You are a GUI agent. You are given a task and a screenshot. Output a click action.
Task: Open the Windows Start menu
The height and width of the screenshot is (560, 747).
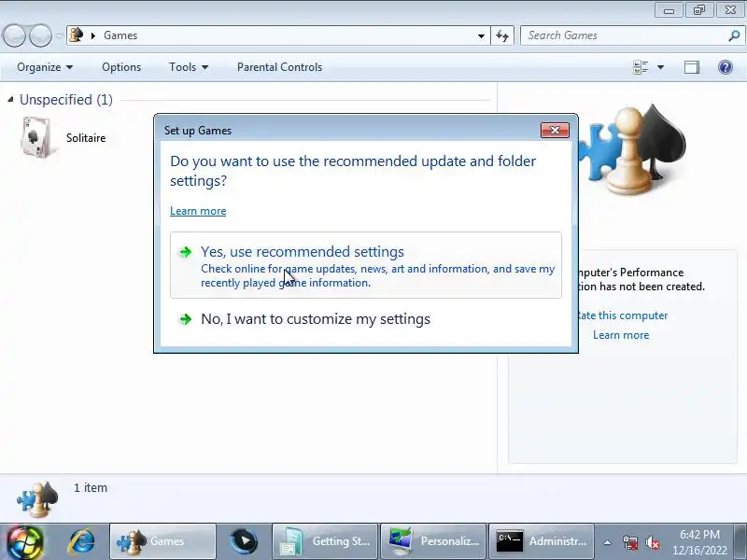(25, 542)
